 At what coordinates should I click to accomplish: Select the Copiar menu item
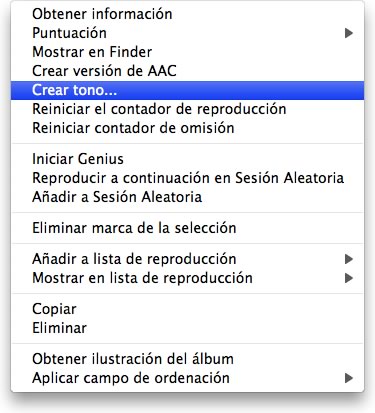click(x=187, y=309)
